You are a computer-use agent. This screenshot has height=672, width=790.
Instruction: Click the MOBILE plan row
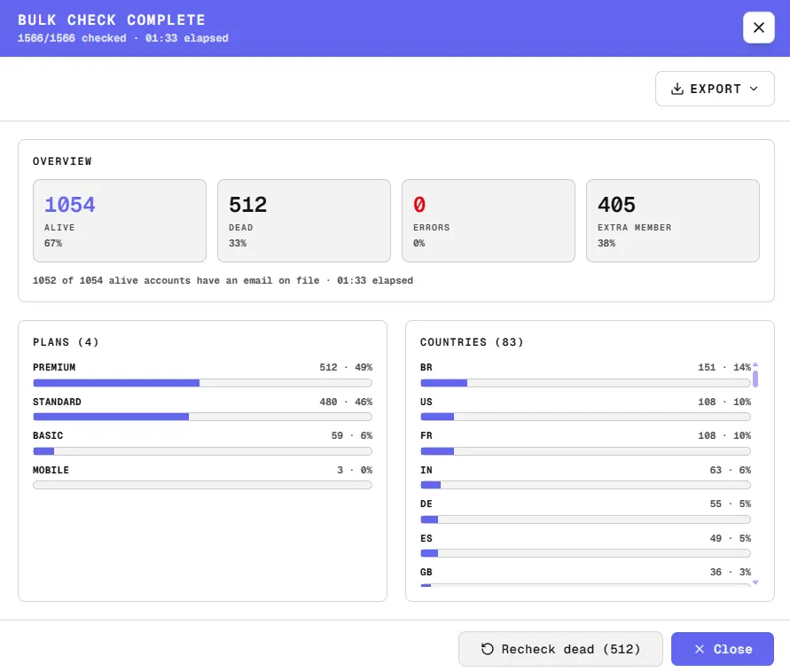202,477
